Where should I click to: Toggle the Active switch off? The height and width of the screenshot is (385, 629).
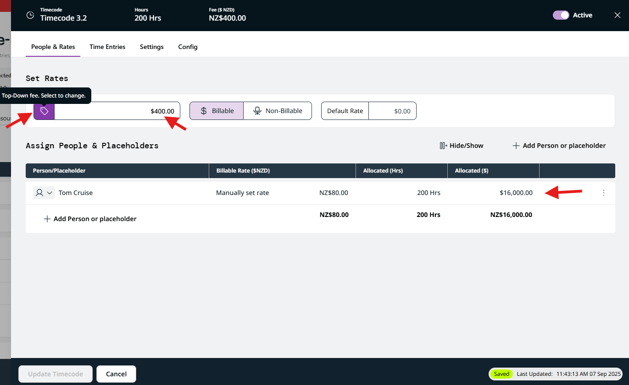coord(561,15)
